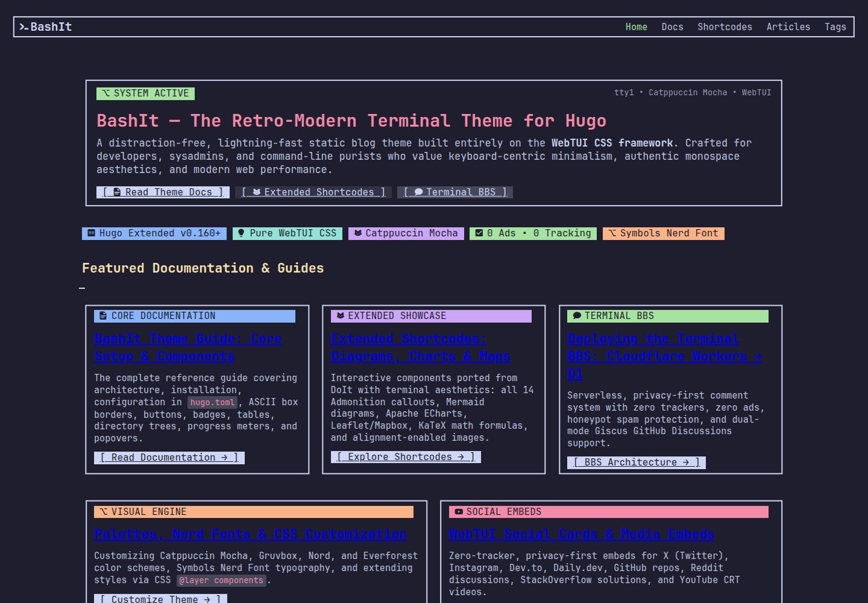This screenshot has height=603, width=868.
Task: Click the checkmark icon in the 0 Ads badge
Action: point(479,233)
